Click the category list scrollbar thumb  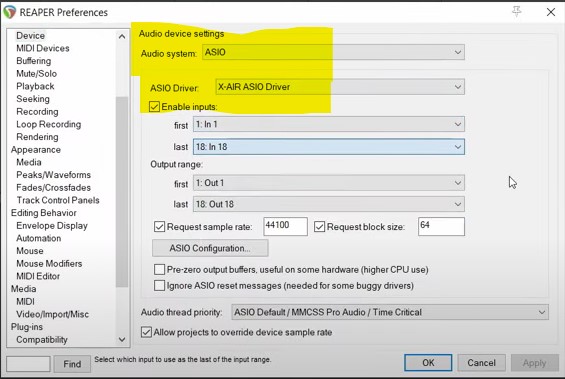pos(122,192)
